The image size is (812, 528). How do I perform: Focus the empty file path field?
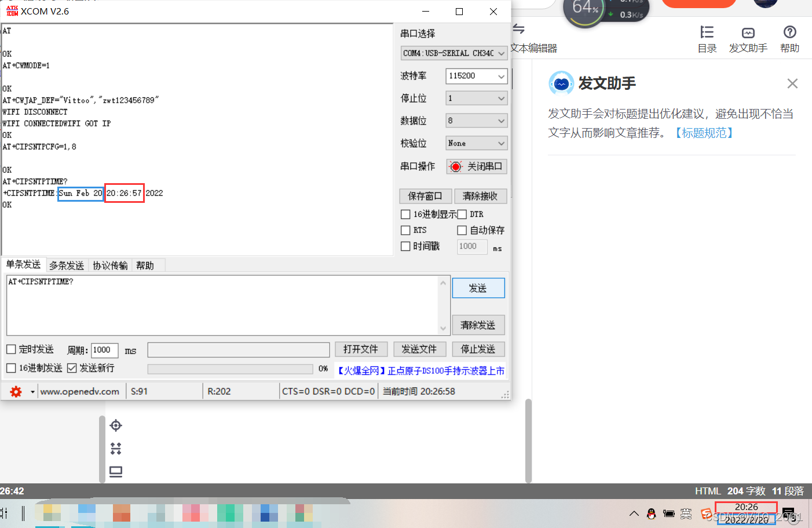[239, 349]
